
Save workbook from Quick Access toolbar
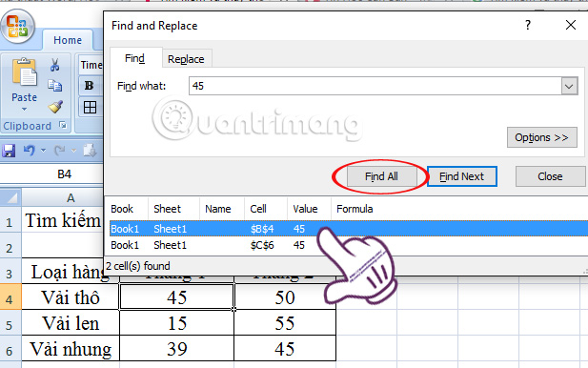[9, 151]
